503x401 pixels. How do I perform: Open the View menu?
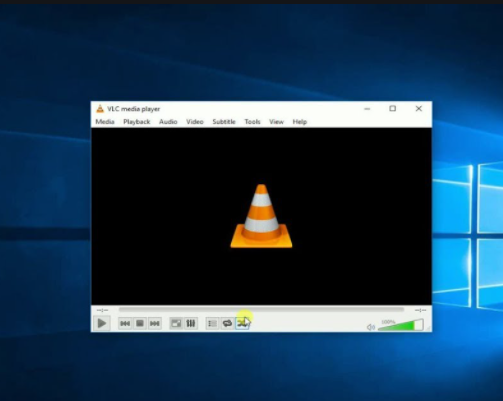tap(276, 122)
